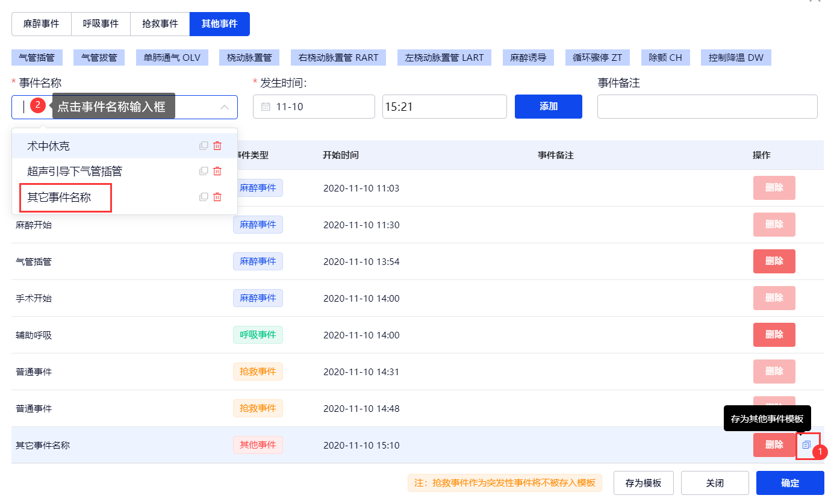Save the 15:10 event as other-event template
The image size is (834, 504).
tap(807, 445)
